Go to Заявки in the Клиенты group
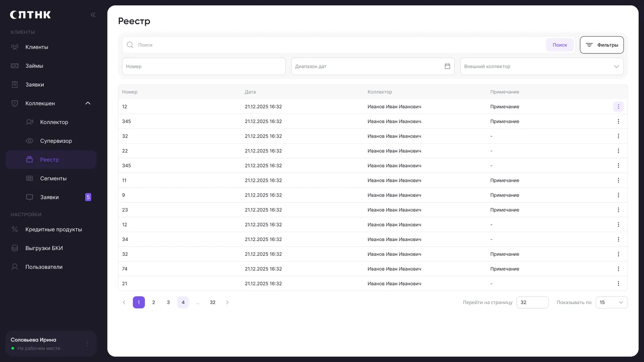 click(51, 84)
